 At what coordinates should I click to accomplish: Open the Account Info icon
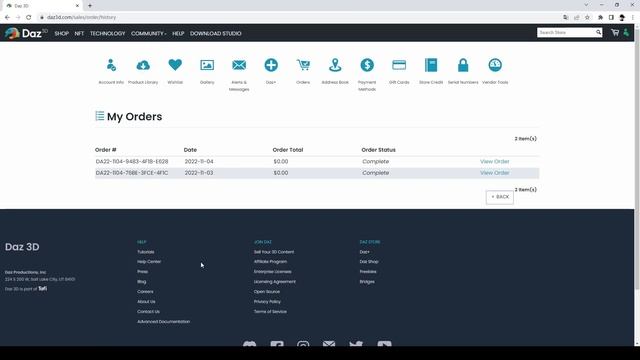tap(111, 65)
